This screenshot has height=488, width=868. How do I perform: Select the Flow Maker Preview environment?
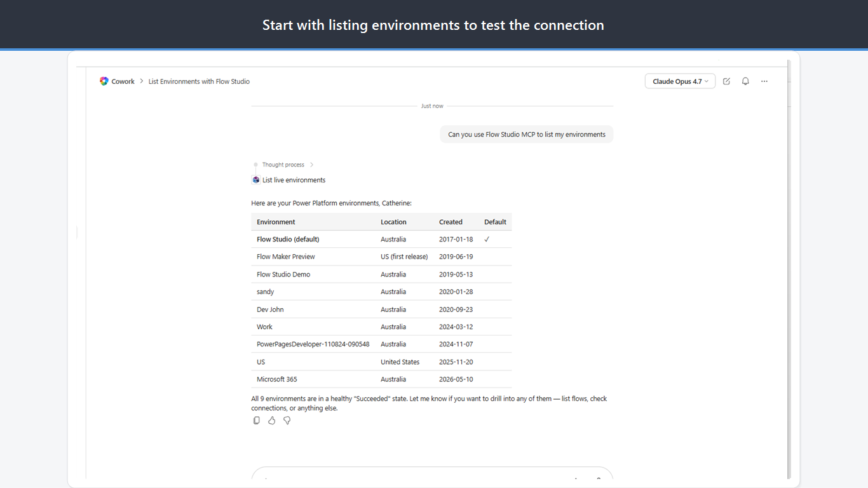(x=286, y=257)
